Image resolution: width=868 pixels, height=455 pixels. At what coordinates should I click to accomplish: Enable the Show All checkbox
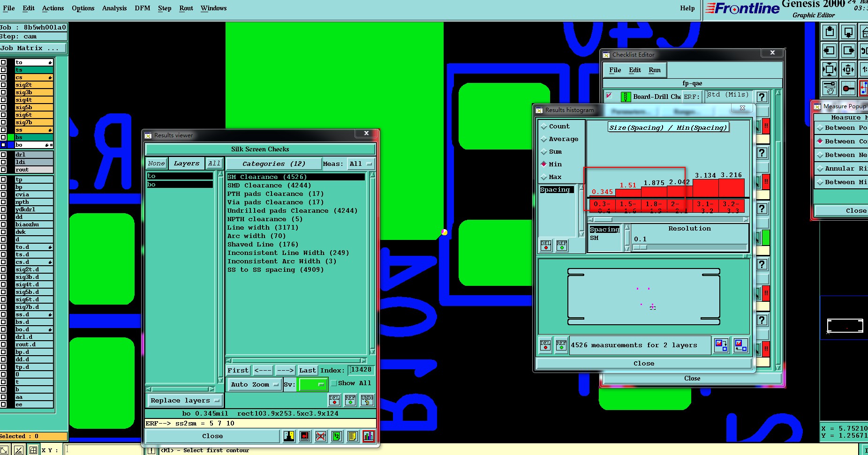[x=334, y=383]
